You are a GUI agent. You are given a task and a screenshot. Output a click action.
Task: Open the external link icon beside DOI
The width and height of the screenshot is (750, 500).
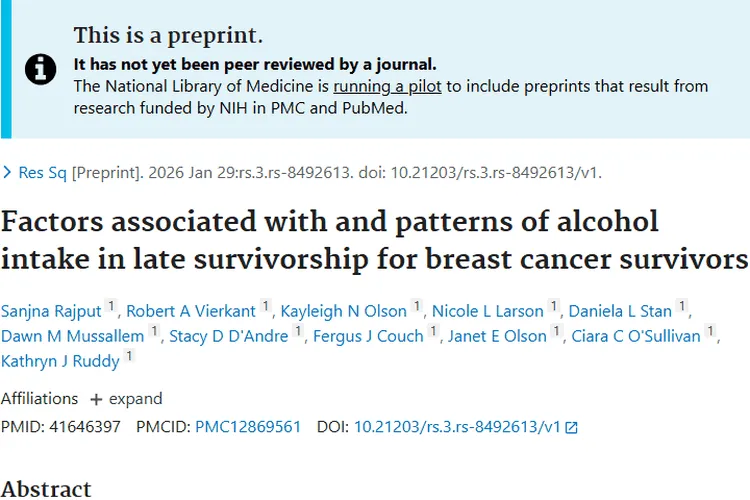(x=571, y=427)
